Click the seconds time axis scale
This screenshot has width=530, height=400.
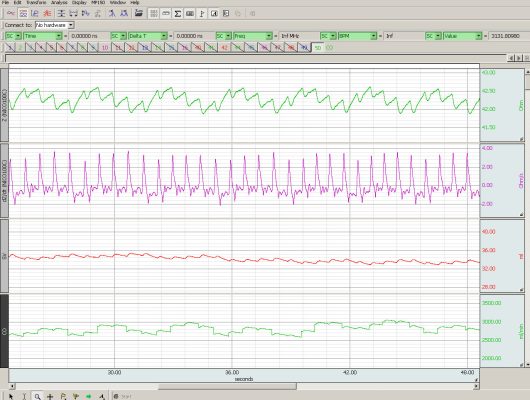click(x=244, y=375)
